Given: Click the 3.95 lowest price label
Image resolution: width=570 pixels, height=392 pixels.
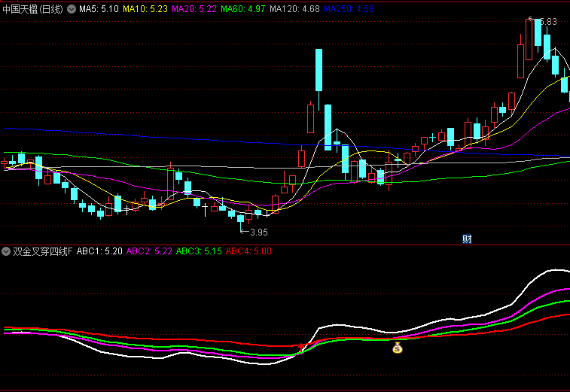Looking at the screenshot, I should pos(259,232).
